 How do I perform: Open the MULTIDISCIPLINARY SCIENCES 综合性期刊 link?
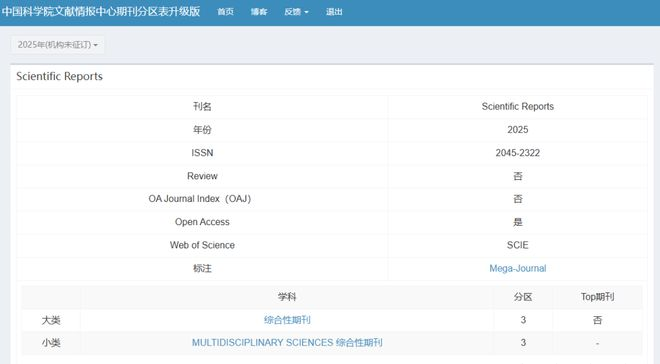pos(287,343)
